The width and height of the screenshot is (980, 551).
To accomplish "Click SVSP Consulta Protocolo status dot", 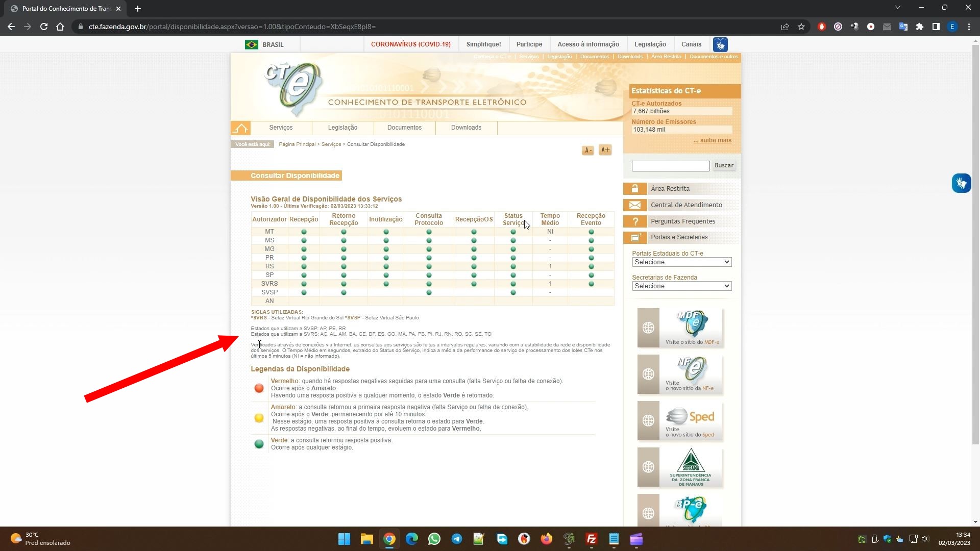I will (429, 292).
